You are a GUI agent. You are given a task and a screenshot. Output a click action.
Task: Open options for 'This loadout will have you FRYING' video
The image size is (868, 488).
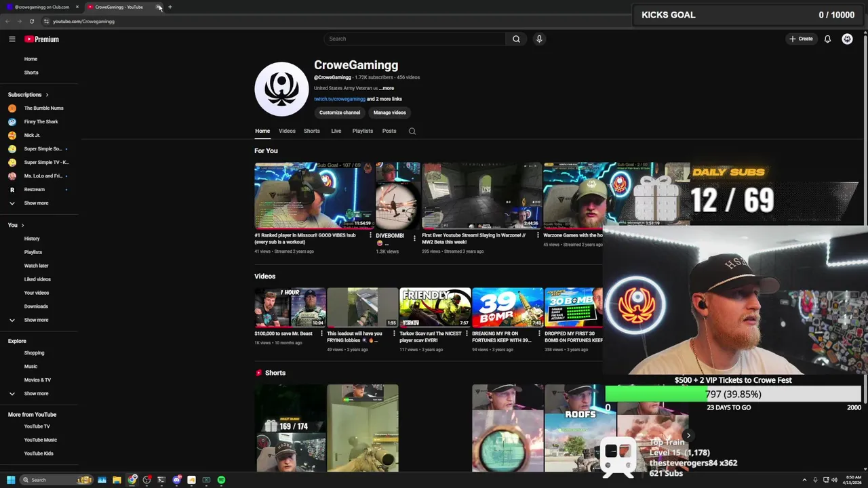click(x=394, y=333)
